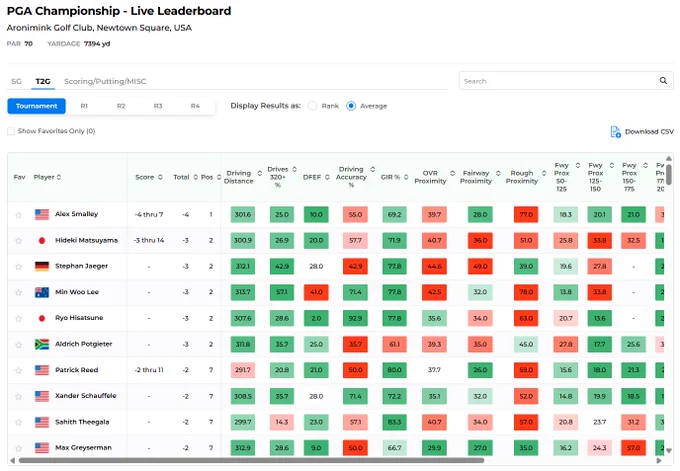Switch to Scoring/Putting/MISC tab
Image resolution: width=680 pixels, height=471 pixels.
pyautogui.click(x=105, y=81)
